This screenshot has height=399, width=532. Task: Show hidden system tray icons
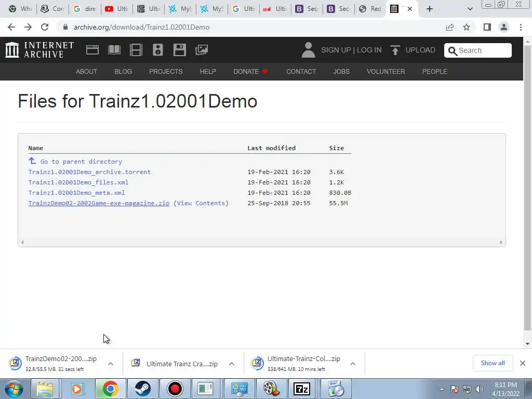(442, 389)
